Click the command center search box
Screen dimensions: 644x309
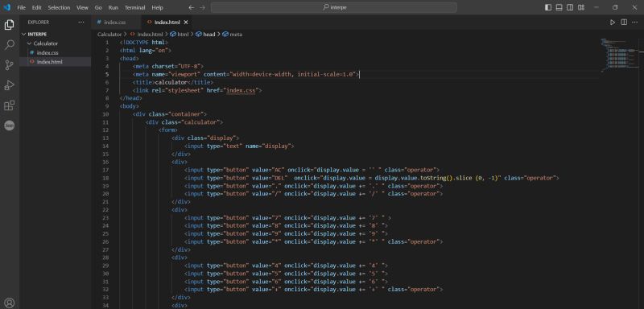click(333, 7)
